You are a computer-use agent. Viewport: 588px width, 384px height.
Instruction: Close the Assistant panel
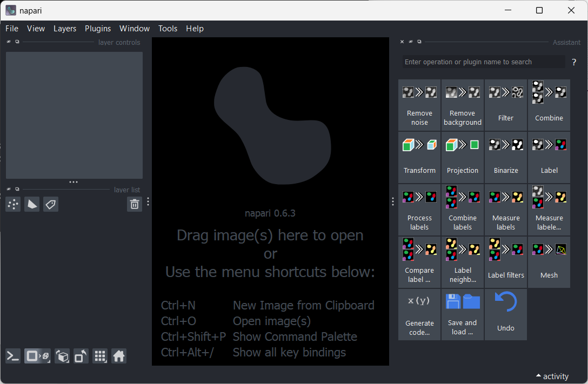[x=402, y=42]
